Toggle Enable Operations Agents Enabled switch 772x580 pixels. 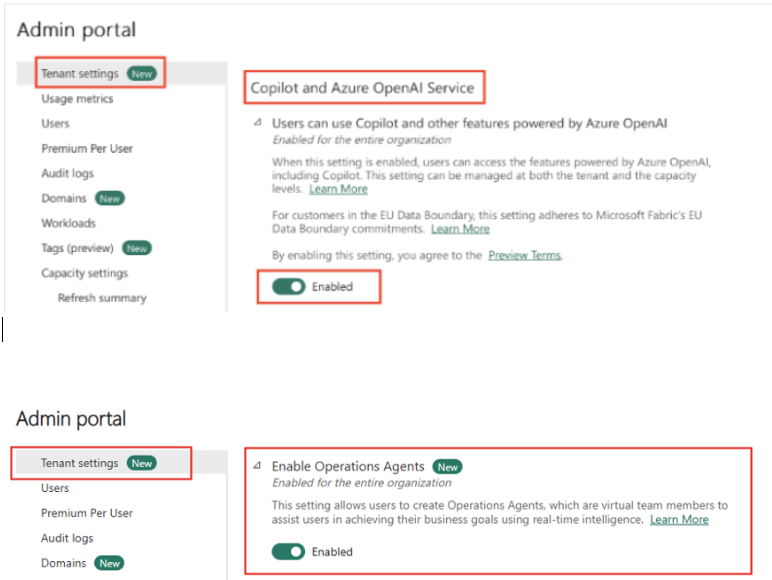(x=288, y=551)
